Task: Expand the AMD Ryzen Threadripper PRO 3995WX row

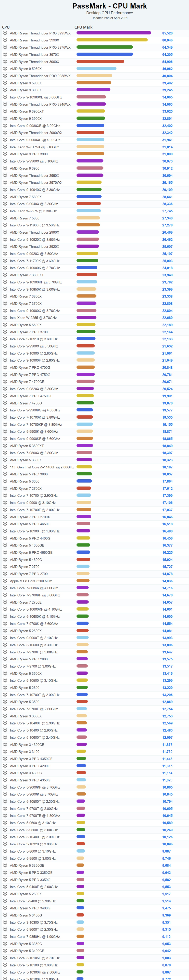Action: [x=5, y=33]
